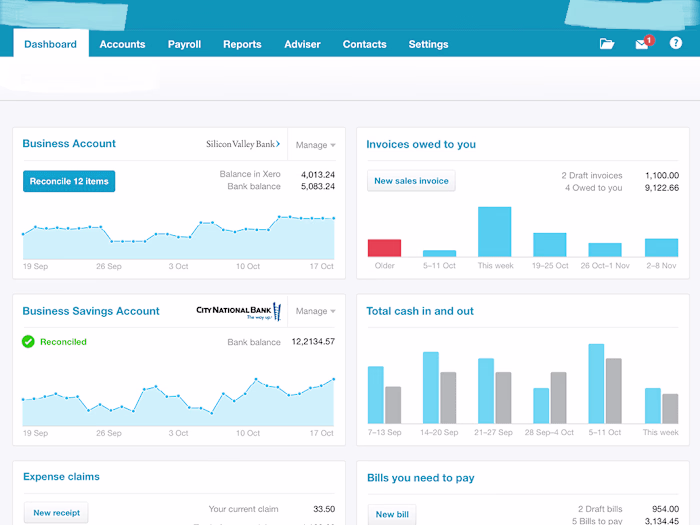Viewport: 700px width, 525px height.
Task: Create a New bill
Action: (x=392, y=514)
